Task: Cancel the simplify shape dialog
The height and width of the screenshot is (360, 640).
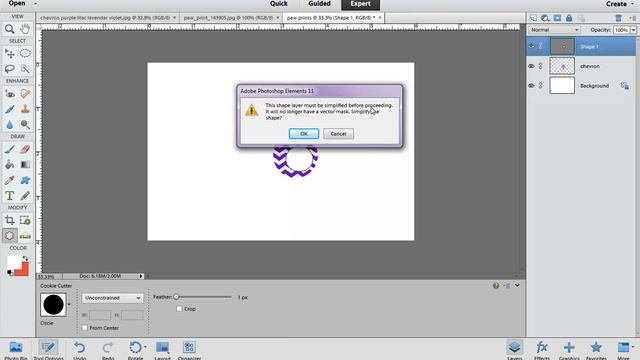Action: [x=338, y=133]
